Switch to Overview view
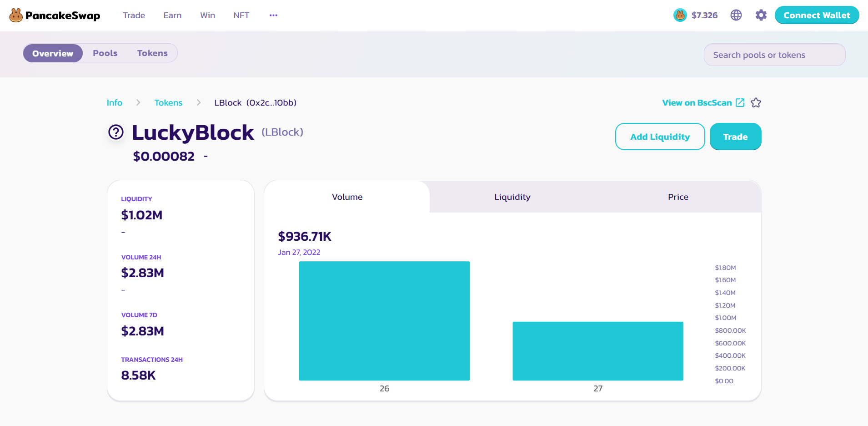This screenshot has width=868, height=426. click(53, 53)
